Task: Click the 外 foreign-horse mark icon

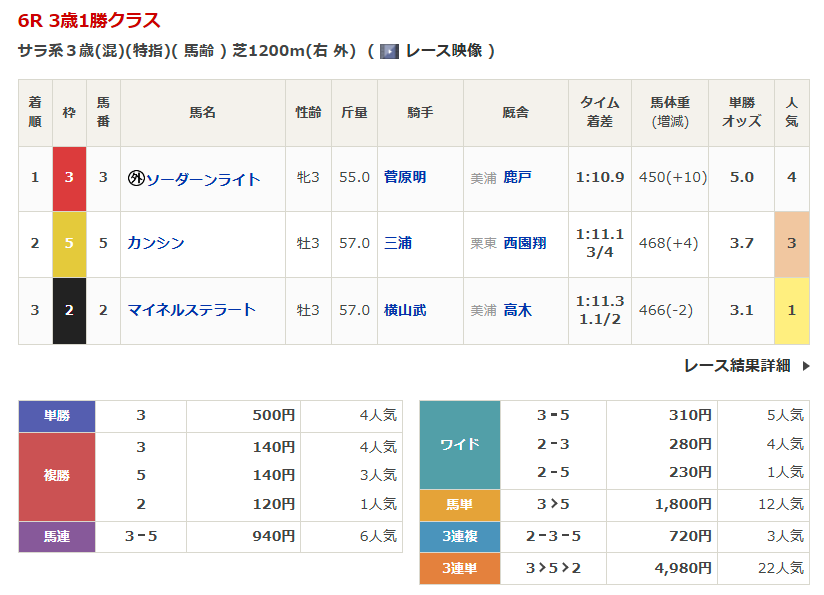Action: tap(136, 179)
